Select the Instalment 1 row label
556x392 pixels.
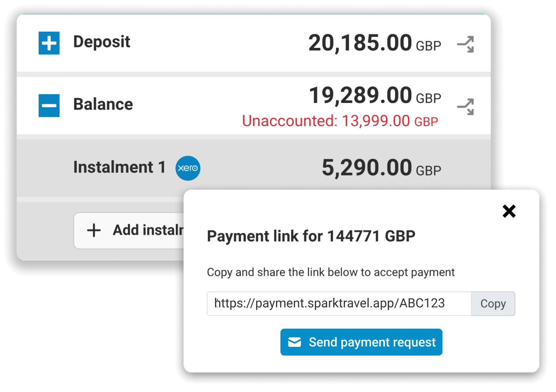point(119,167)
